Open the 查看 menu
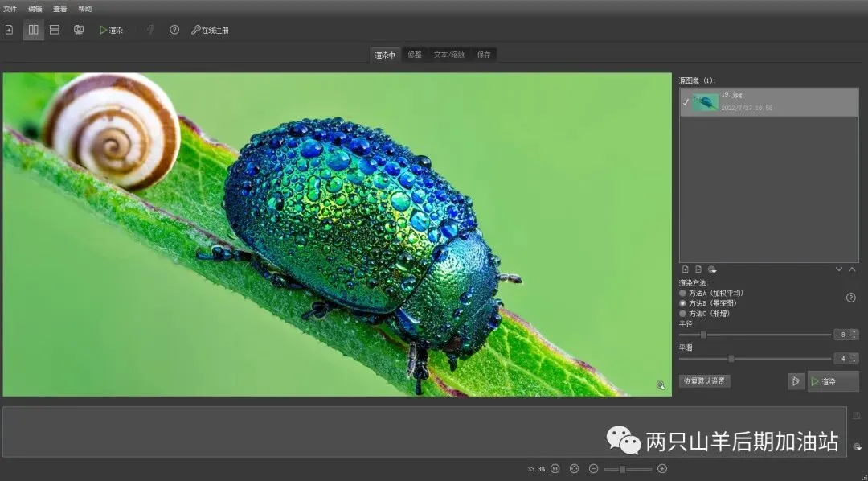This screenshot has height=481, width=868. (59, 9)
